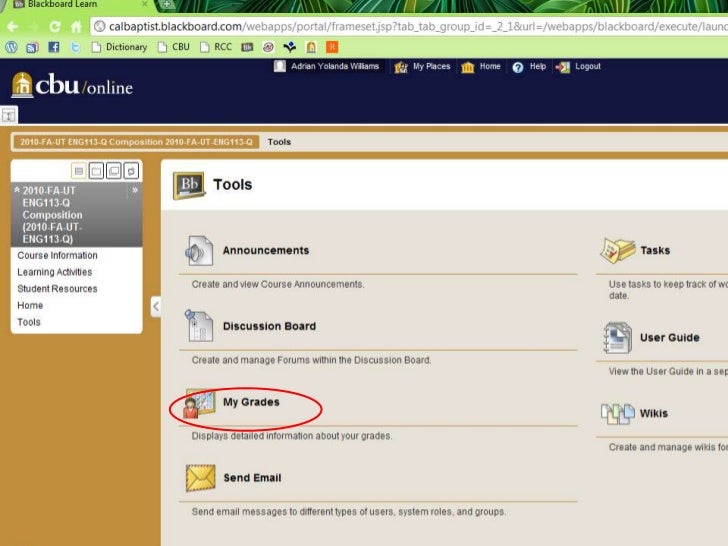Open the My Places menu
Image resolution: width=728 pixels, height=546 pixels.
[x=431, y=66]
